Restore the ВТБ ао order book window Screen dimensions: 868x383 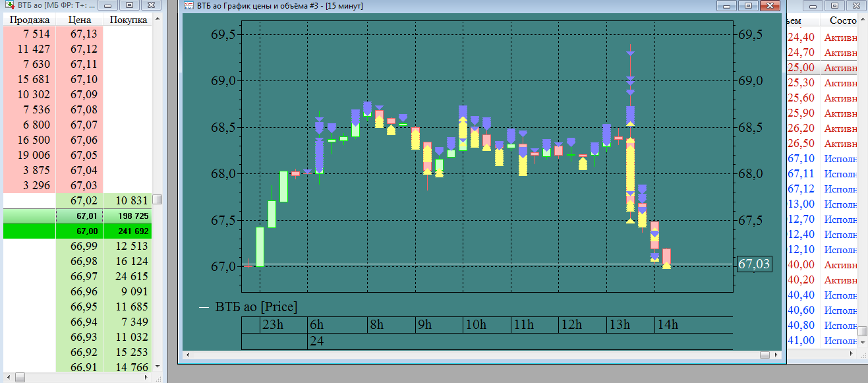130,5
